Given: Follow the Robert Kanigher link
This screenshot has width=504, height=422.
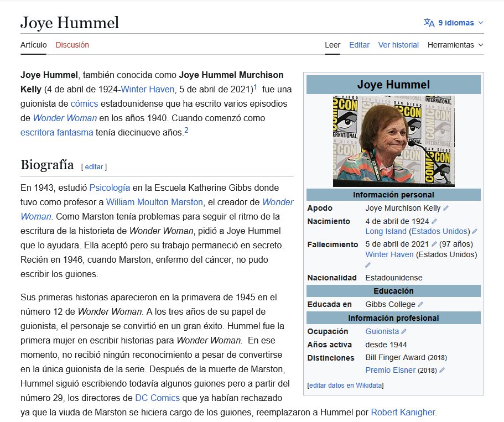Looking at the screenshot, I should 403,413.
